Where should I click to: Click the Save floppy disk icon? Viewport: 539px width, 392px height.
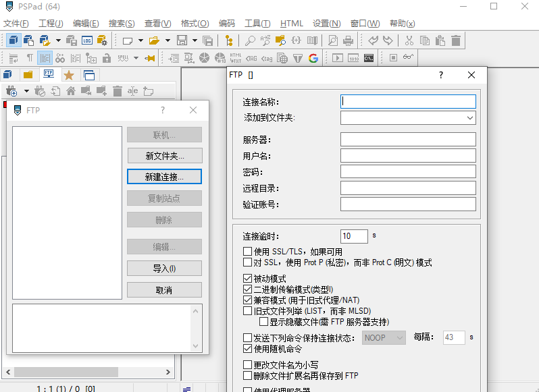coord(182,40)
